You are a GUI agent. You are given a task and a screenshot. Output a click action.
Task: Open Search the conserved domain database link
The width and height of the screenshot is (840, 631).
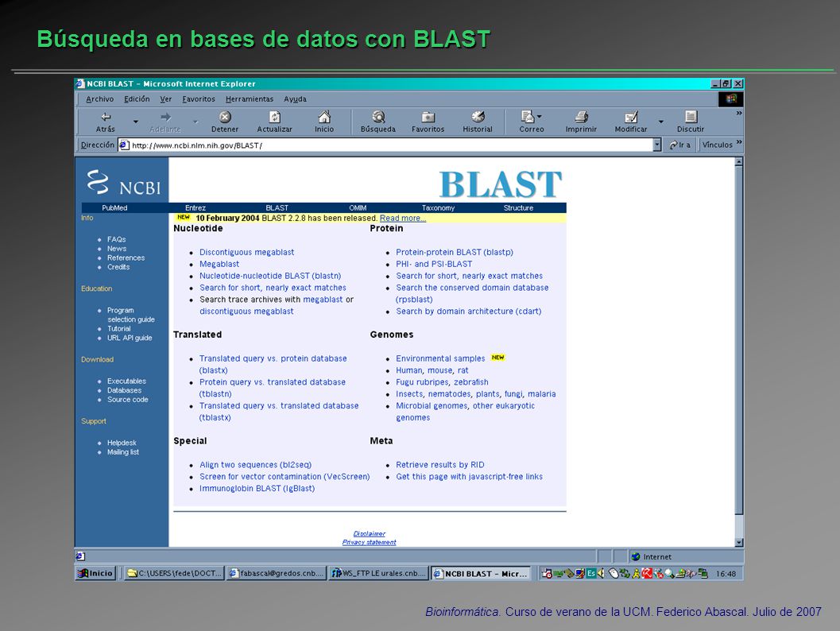point(472,293)
